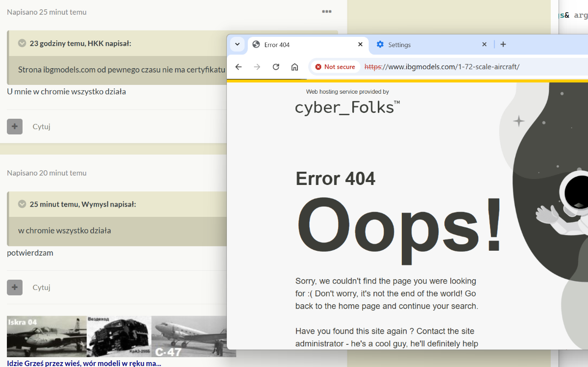Open the Iskra 04 signature thumbnail
This screenshot has width=588, height=367.
[47, 336]
